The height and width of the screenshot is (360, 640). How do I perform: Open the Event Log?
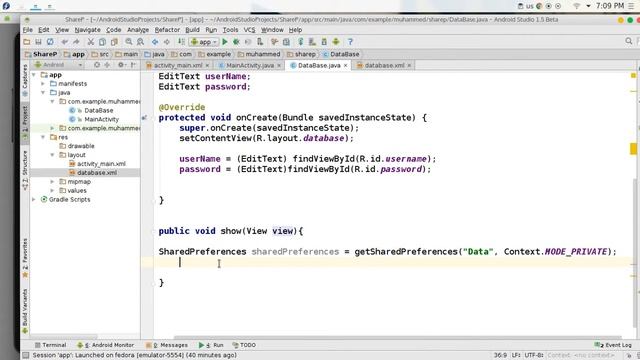point(613,345)
